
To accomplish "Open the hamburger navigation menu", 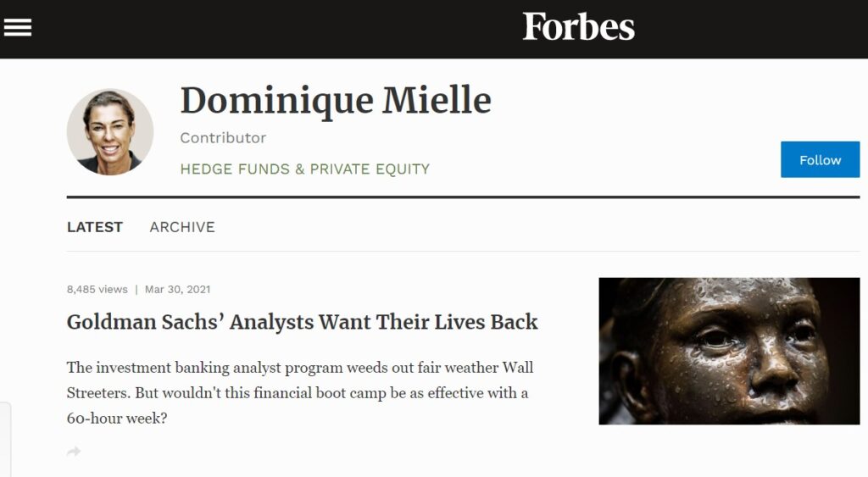I will coord(18,27).
